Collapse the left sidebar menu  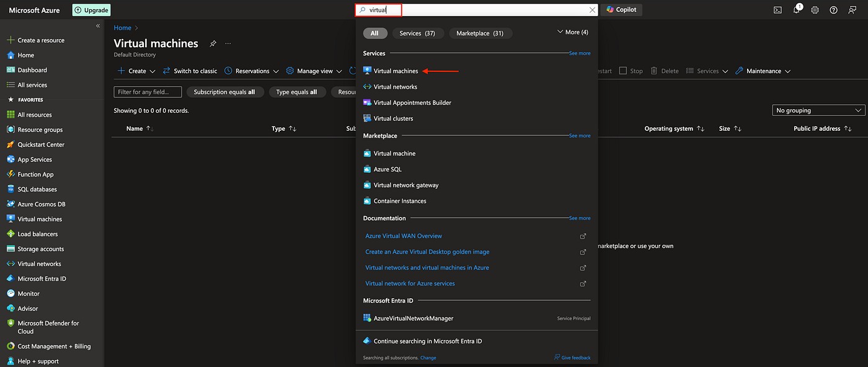click(x=98, y=26)
